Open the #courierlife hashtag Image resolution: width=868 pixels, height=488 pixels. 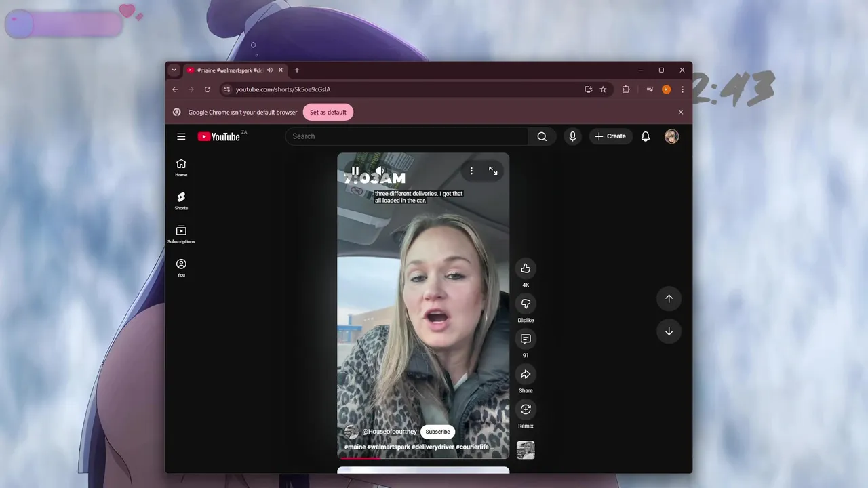point(473,447)
